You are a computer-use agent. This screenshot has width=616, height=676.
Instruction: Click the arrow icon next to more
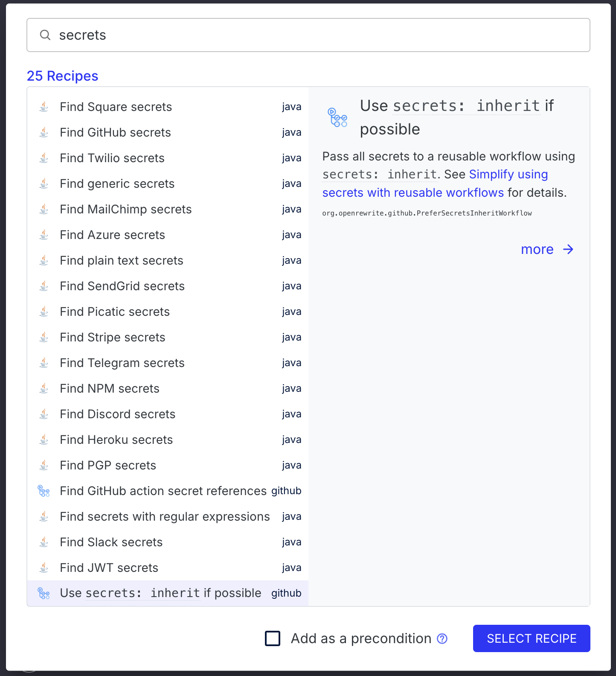(568, 249)
